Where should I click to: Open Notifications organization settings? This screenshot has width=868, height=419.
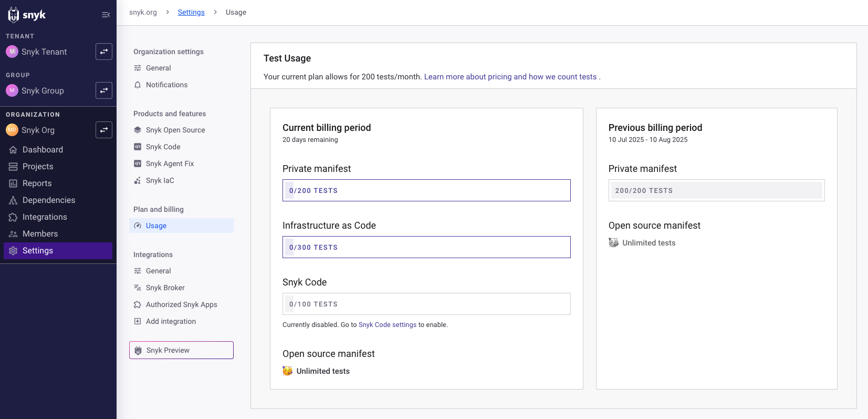coord(166,85)
